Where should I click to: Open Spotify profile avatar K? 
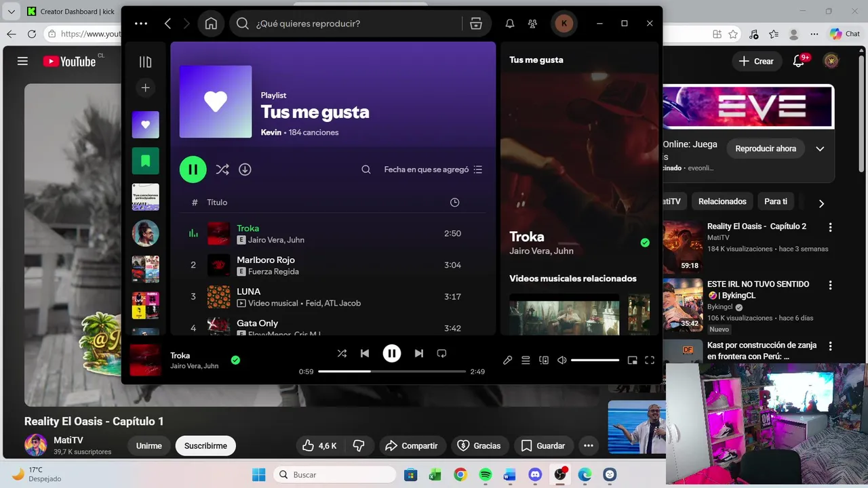tap(564, 24)
